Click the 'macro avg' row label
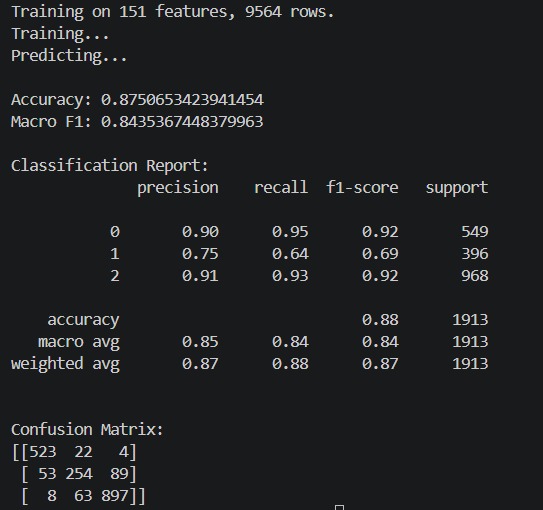 (79, 342)
